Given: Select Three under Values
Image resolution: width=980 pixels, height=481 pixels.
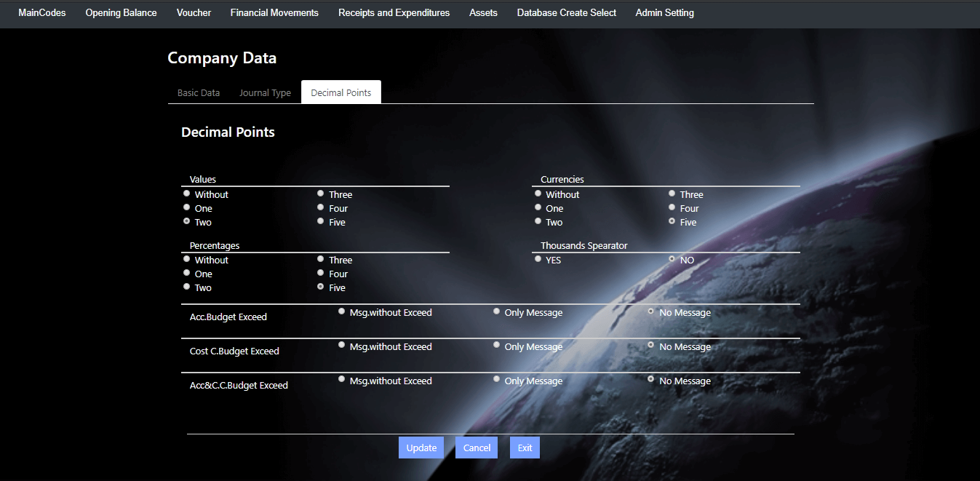Looking at the screenshot, I should click(x=321, y=194).
